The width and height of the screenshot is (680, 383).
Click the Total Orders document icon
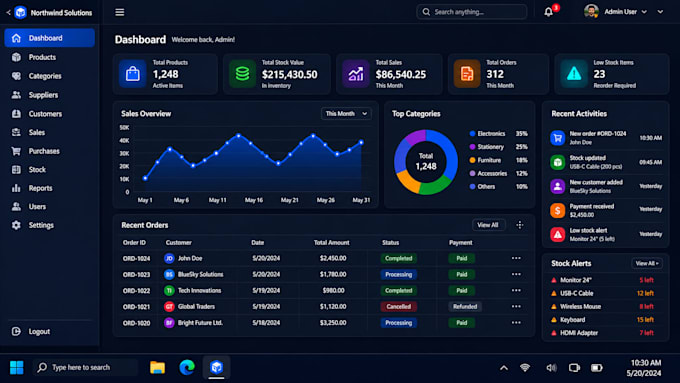467,74
